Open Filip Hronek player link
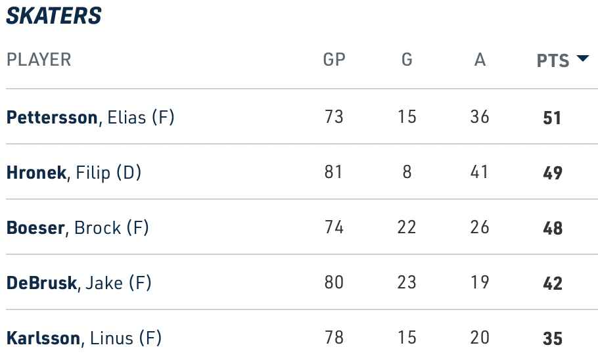Viewport: 598px width, 364px height. point(74,173)
